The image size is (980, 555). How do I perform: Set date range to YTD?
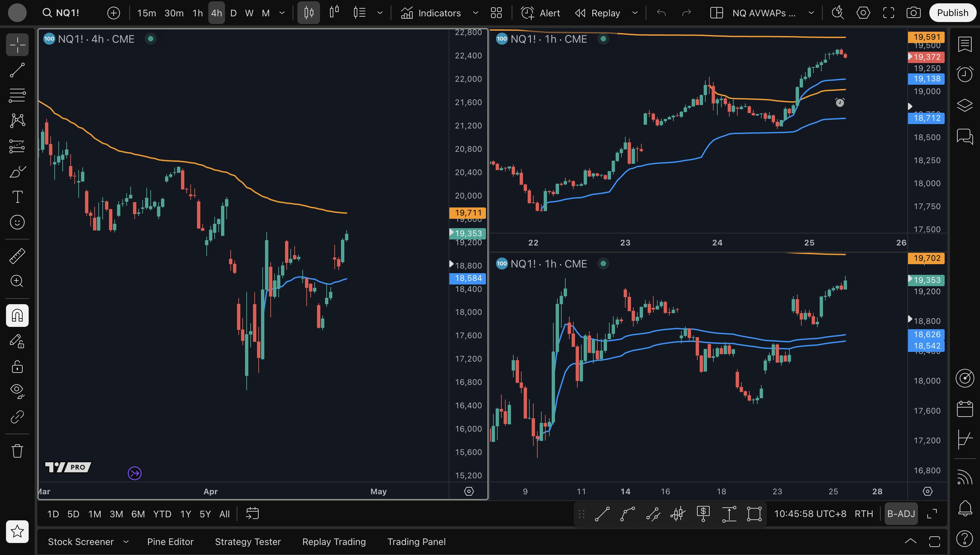click(x=162, y=514)
